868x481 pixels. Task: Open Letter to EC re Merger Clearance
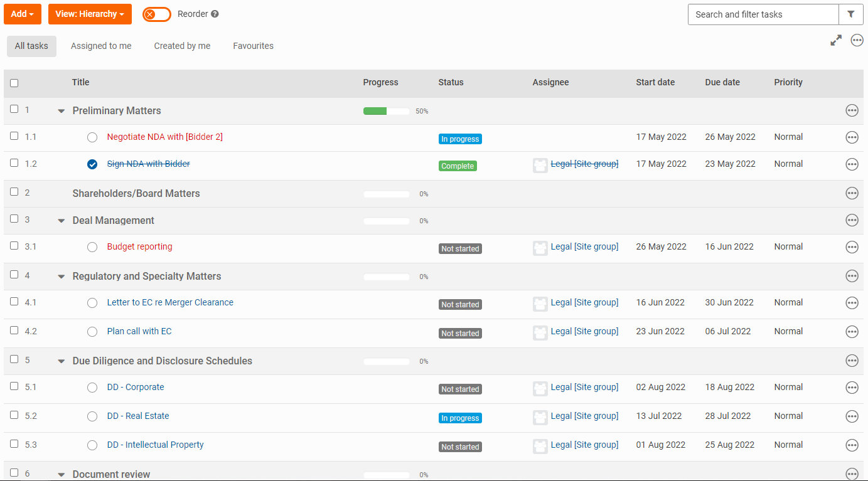coord(170,302)
